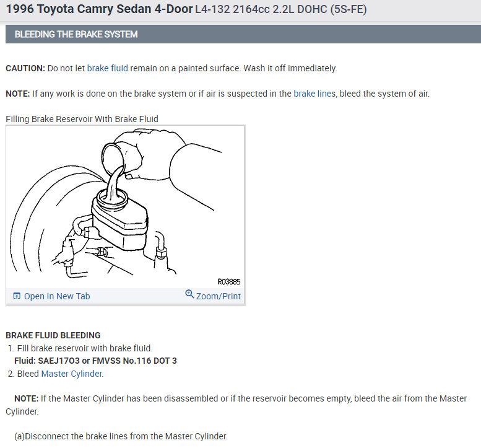Select the L4-132 2164cc engine description text
This screenshot has height=448, width=481.
281,9
